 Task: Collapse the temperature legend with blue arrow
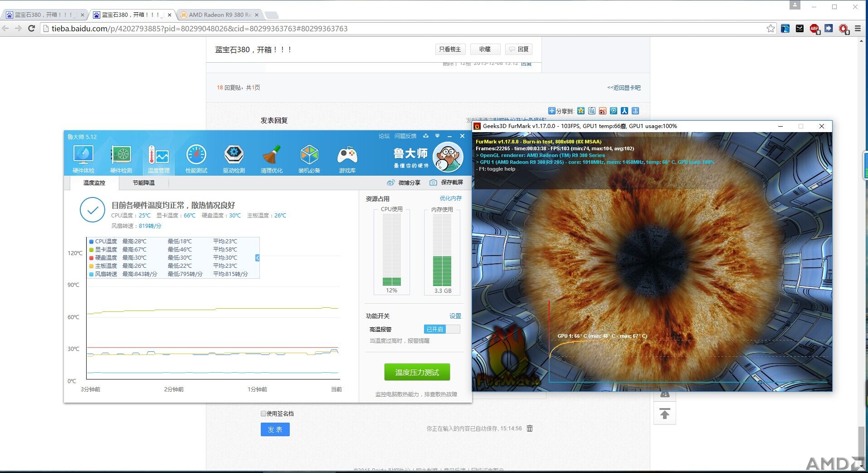(257, 258)
